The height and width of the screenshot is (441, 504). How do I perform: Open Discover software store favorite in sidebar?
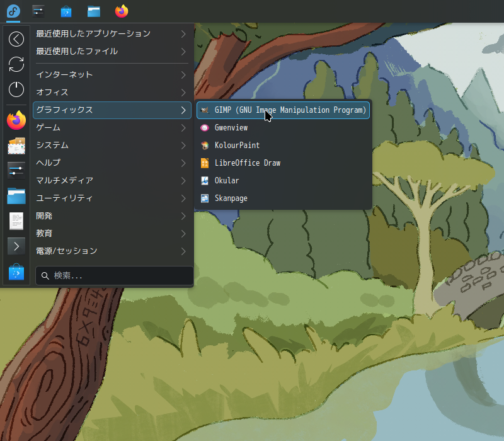coord(16,272)
